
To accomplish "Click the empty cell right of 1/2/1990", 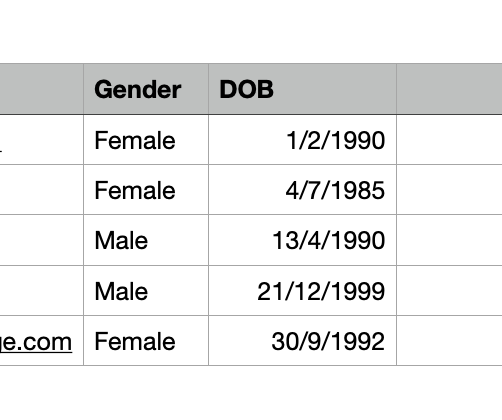I will (x=449, y=140).
